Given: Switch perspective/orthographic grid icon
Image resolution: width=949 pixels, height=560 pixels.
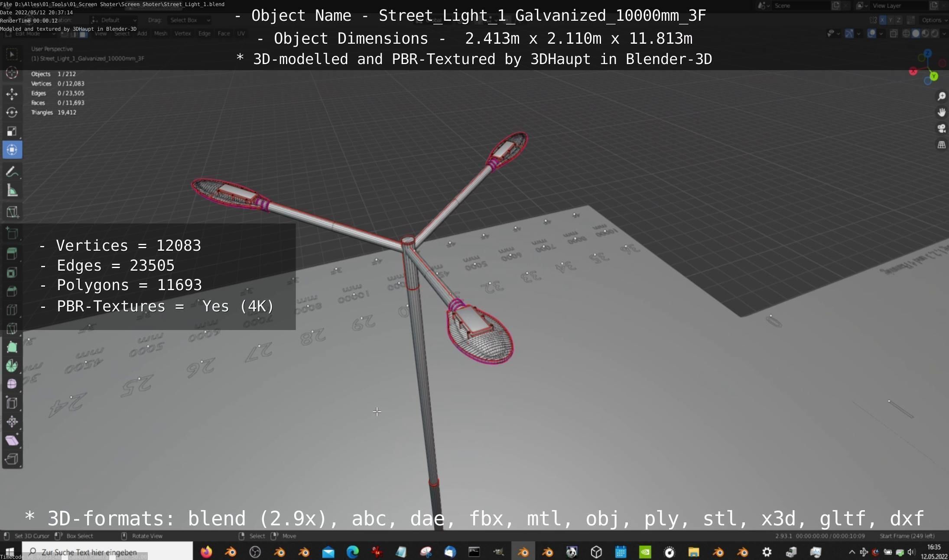Looking at the screenshot, I should pyautogui.click(x=941, y=145).
